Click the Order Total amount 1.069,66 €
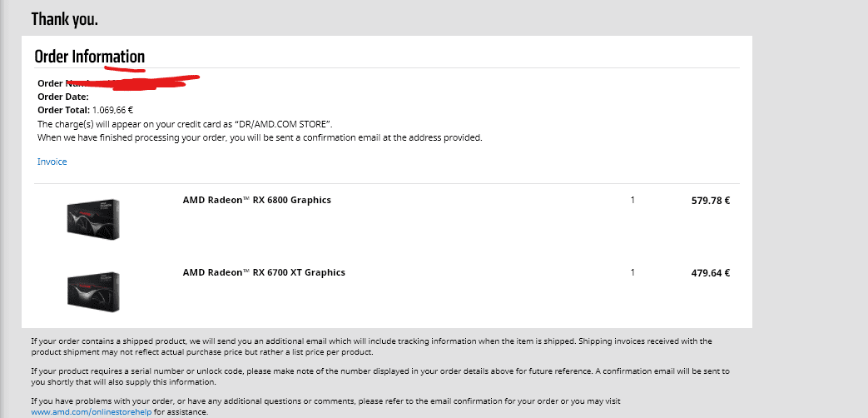 pos(113,110)
